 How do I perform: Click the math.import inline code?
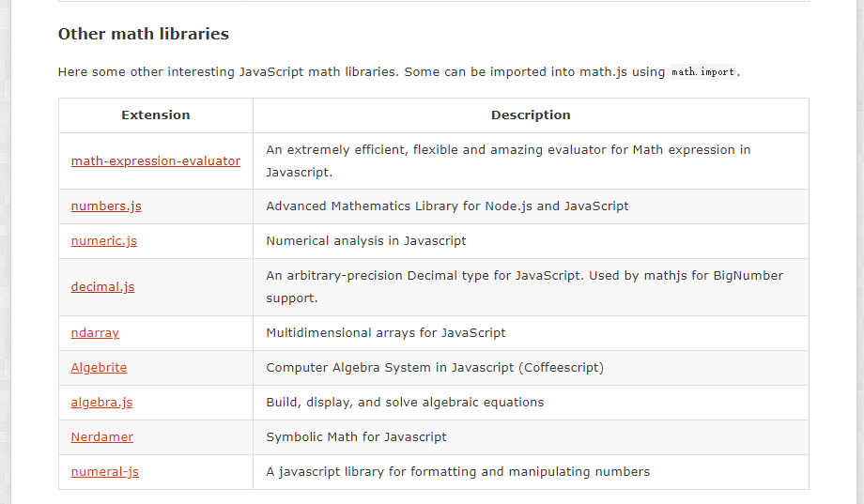[x=702, y=72]
